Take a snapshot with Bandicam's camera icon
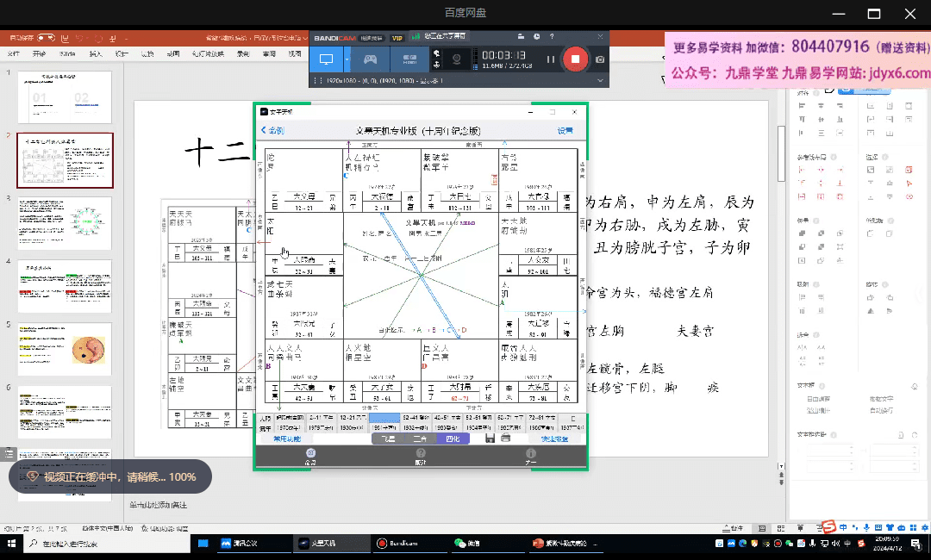The height and width of the screenshot is (560, 931). 600,59
